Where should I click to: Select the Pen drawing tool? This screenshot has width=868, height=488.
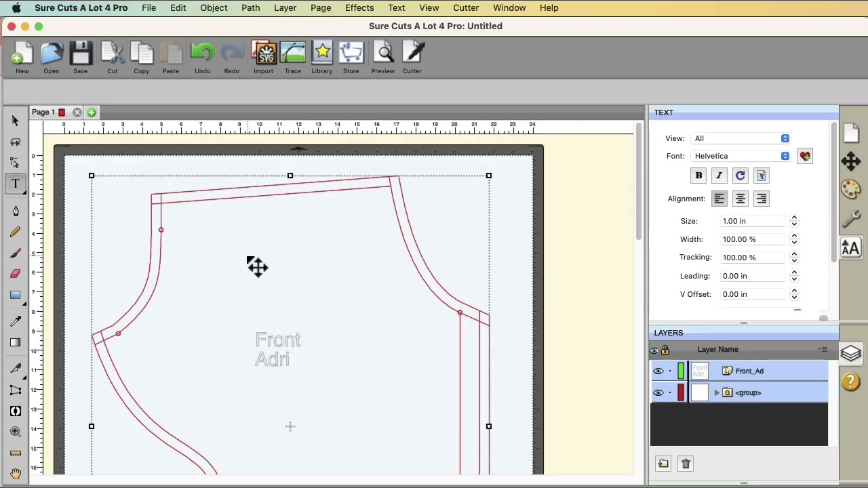[x=15, y=211]
